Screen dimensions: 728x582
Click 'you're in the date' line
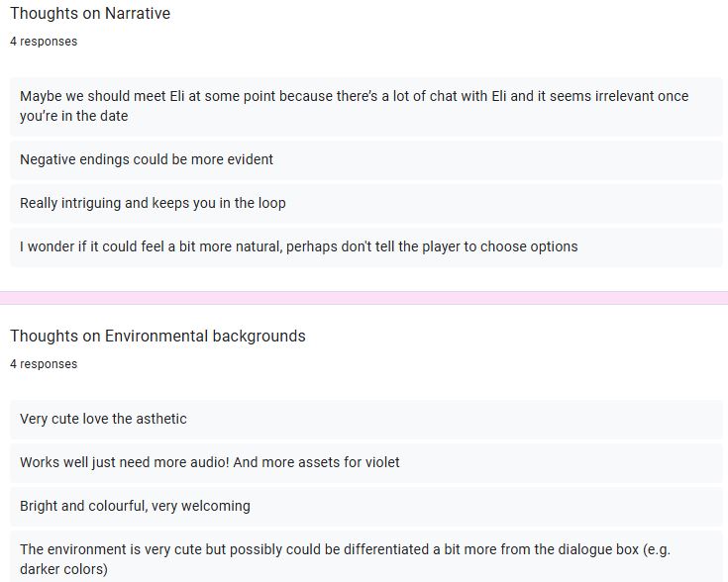click(74, 116)
